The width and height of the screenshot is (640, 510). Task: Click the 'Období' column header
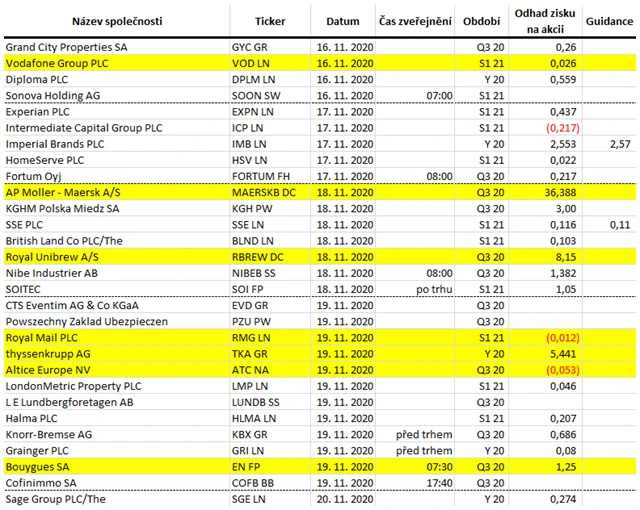click(x=479, y=20)
